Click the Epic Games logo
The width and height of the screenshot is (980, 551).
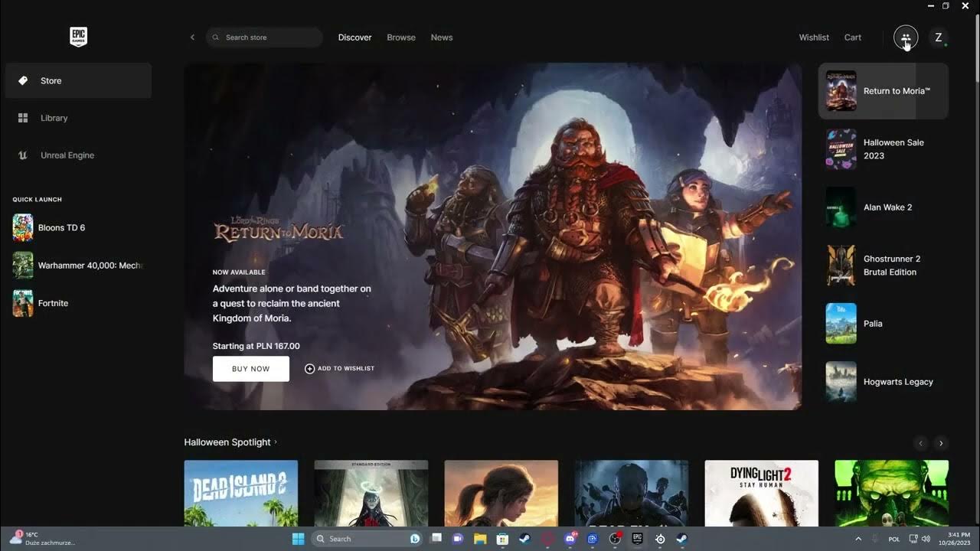click(x=78, y=37)
